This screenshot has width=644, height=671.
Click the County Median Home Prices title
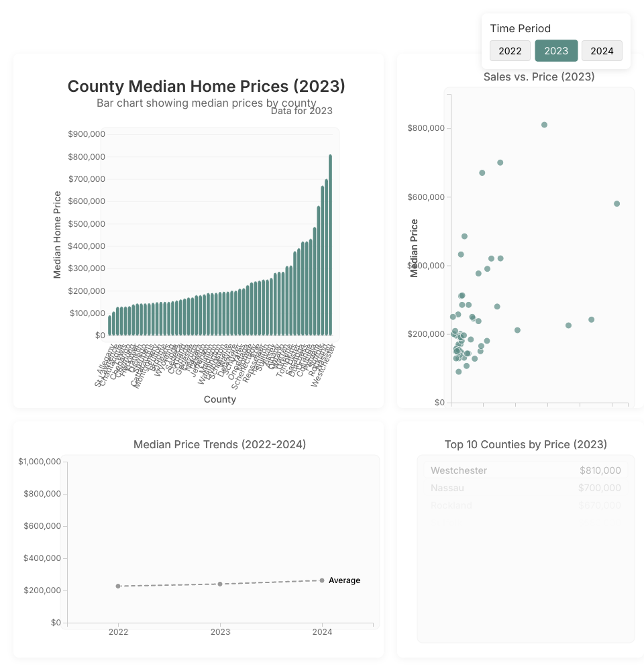(206, 87)
